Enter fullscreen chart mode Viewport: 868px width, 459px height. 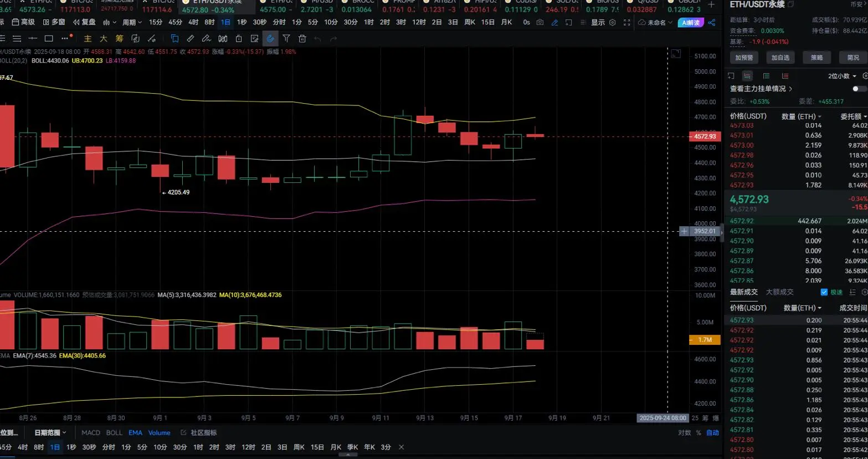(626, 22)
